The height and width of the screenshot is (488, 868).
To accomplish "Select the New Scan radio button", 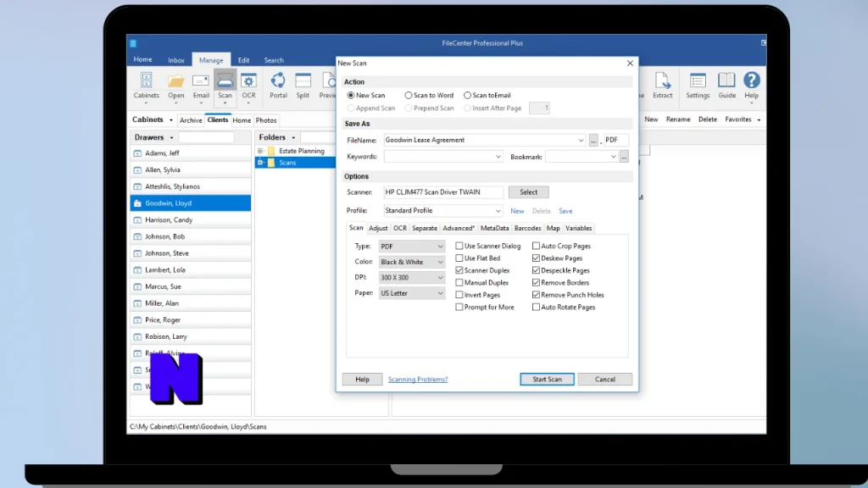I will click(351, 95).
